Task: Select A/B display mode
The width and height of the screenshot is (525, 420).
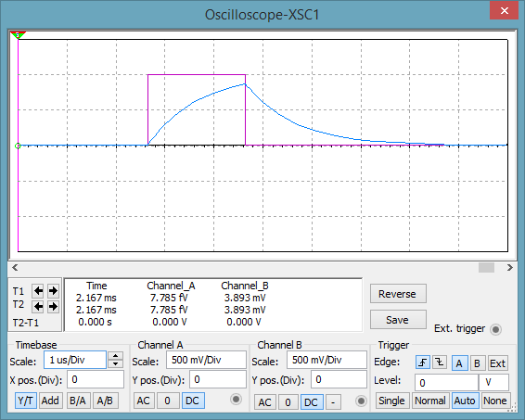Action: click(105, 401)
